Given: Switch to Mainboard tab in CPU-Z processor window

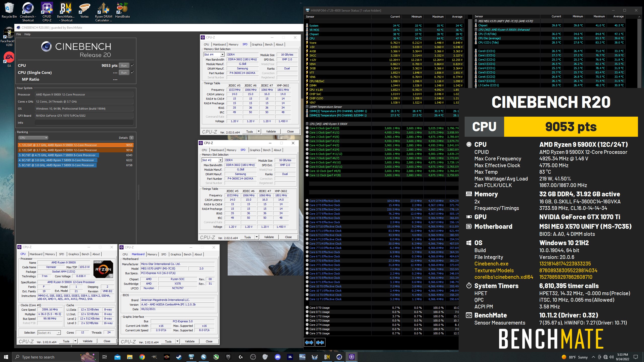Looking at the screenshot, I should click(36, 254).
